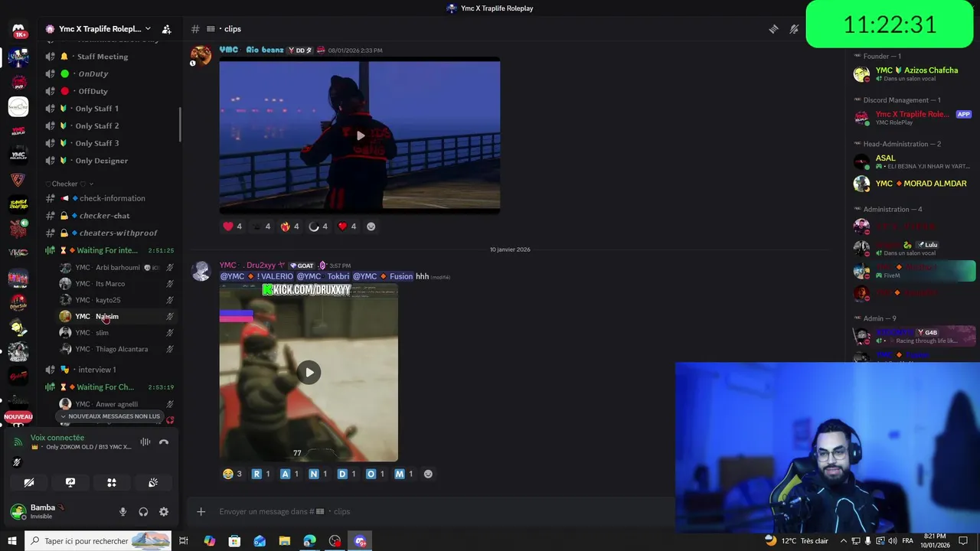This screenshot has width=980, height=551.
Task: Open Windows Start menu
Action: click(11, 541)
